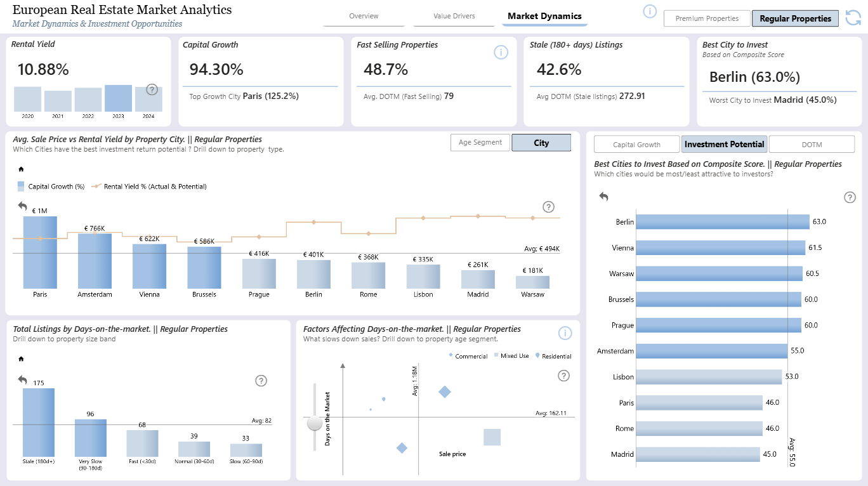868x486 pixels.
Task: Select the Lisbon bar in Best Cities chart
Action: [709, 377]
